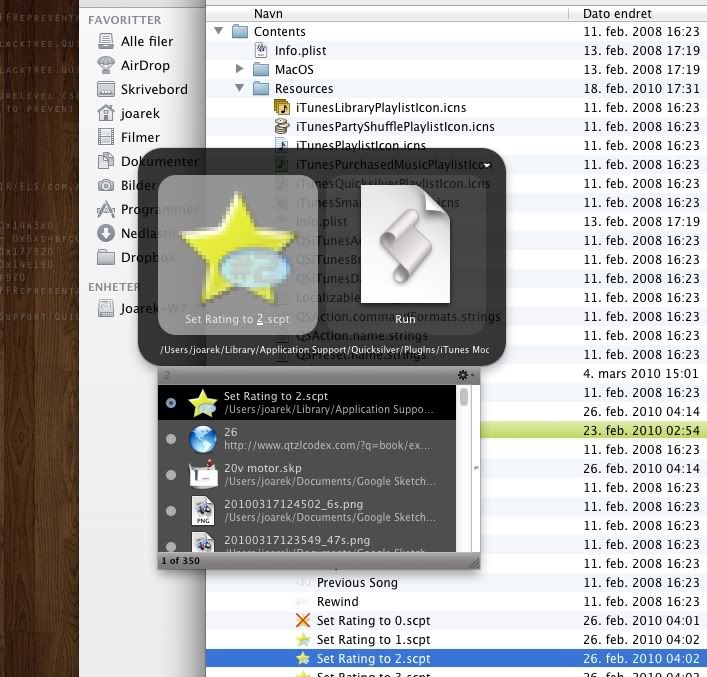Viewport: 707px width, 677px height.
Task: Click the large star Set Rating object pane
Action: [x=238, y=255]
